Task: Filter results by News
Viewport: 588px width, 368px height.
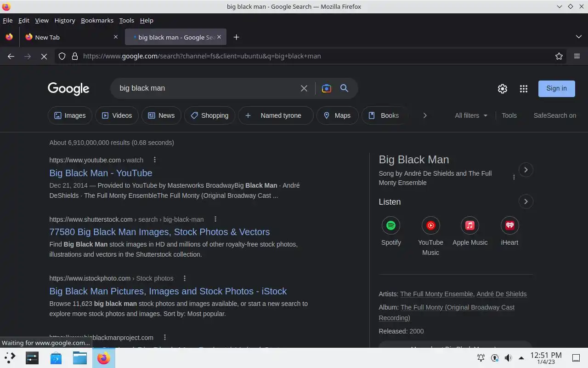Action: (x=161, y=115)
